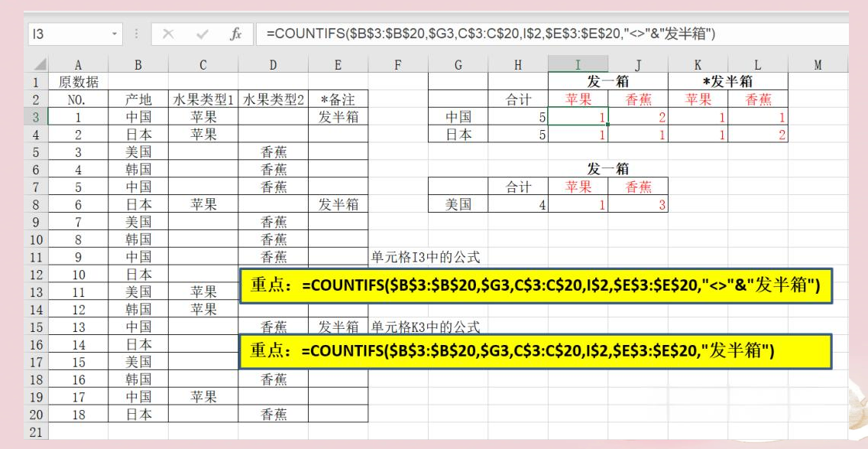Image resolution: width=868 pixels, height=449 pixels.
Task: Click the NO. header cell
Action: coord(78,99)
